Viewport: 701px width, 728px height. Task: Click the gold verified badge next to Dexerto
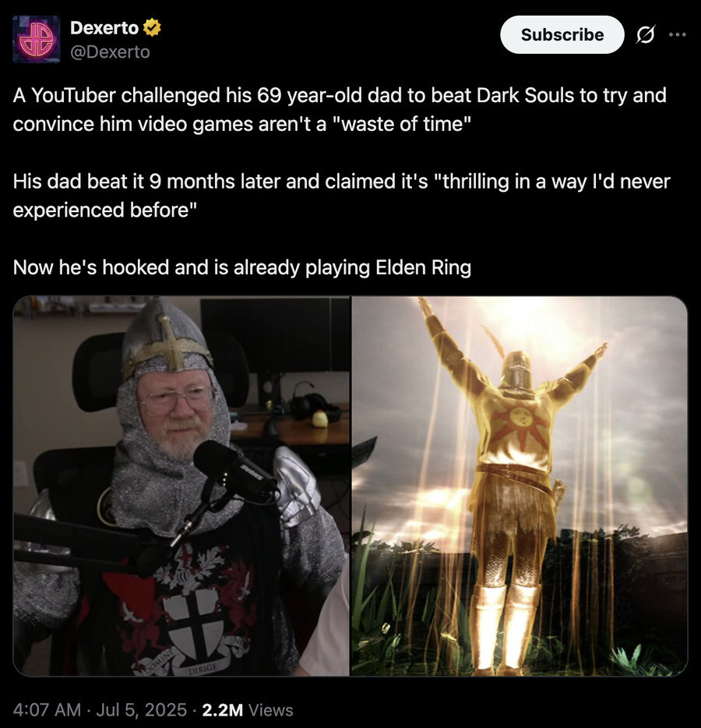(x=152, y=28)
